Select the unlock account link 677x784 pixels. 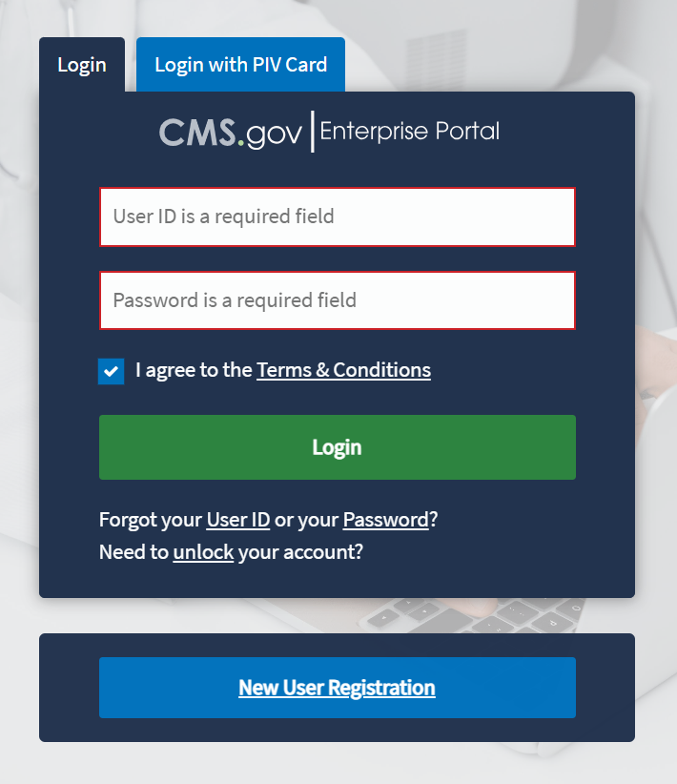pyautogui.click(x=203, y=551)
